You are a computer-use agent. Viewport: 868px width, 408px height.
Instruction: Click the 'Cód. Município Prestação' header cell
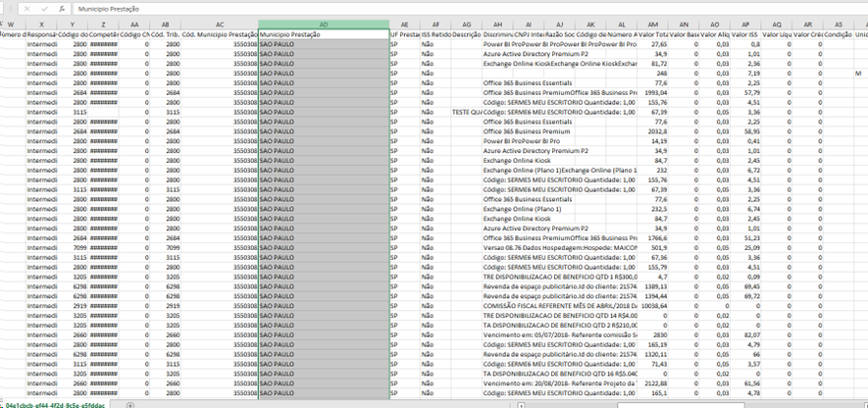pyautogui.click(x=220, y=34)
